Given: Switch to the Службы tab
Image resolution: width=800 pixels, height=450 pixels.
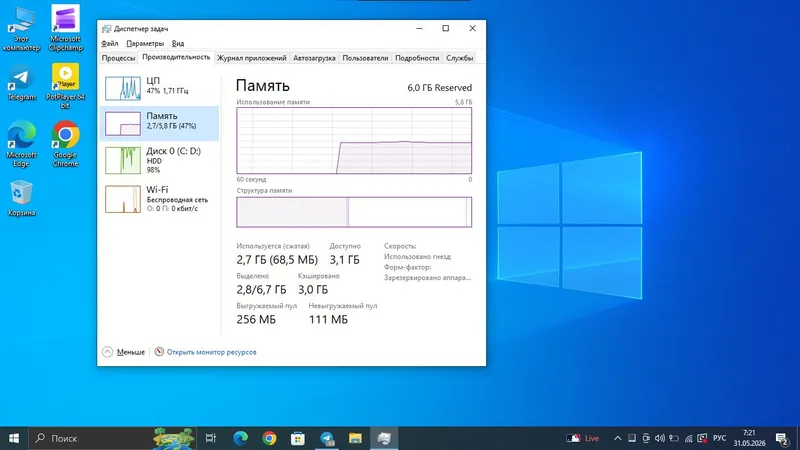Looking at the screenshot, I should click(x=460, y=58).
